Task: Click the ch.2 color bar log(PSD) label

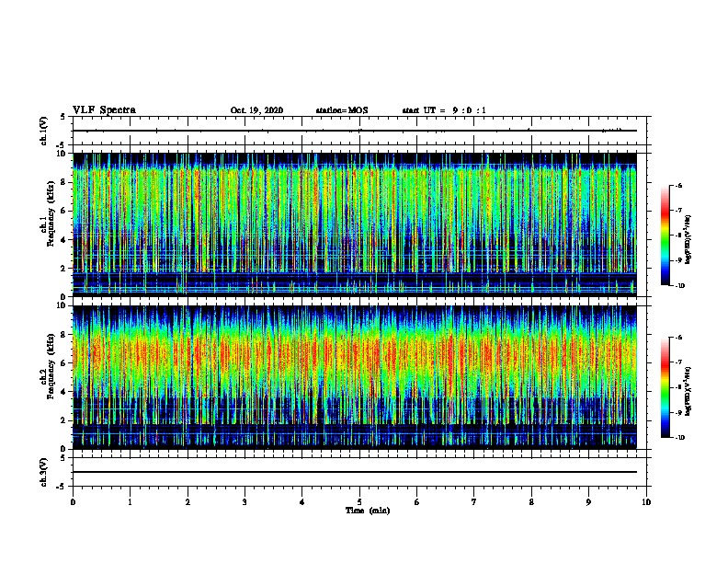Action: click(688, 391)
